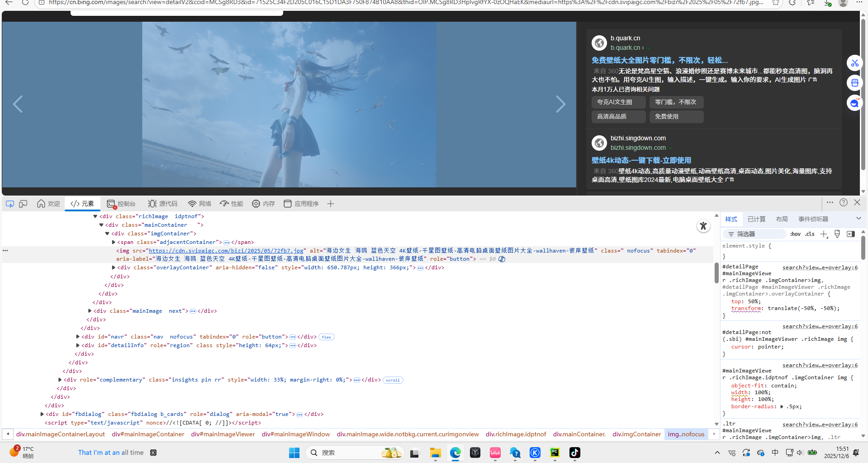Activate the inspect element picker in DevTools
This screenshot has height=463, width=868.
click(x=9, y=204)
